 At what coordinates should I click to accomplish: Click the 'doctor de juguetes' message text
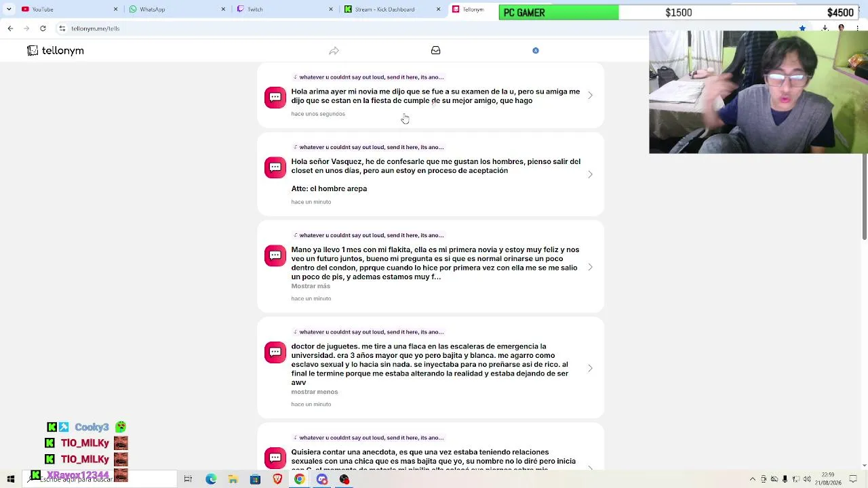430,365
